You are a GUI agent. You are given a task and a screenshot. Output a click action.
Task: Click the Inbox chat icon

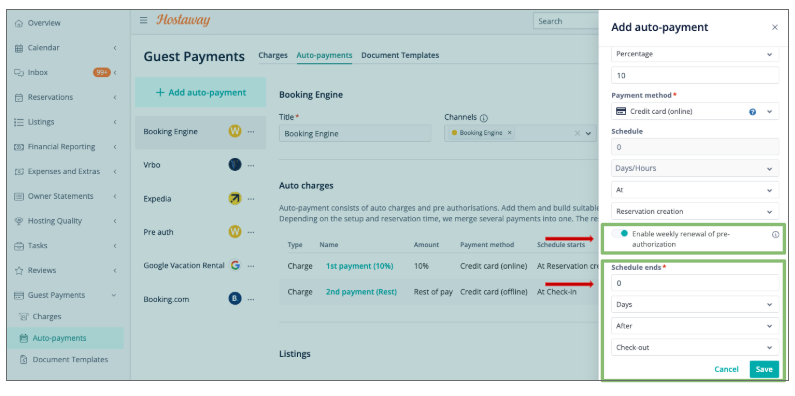19,73
